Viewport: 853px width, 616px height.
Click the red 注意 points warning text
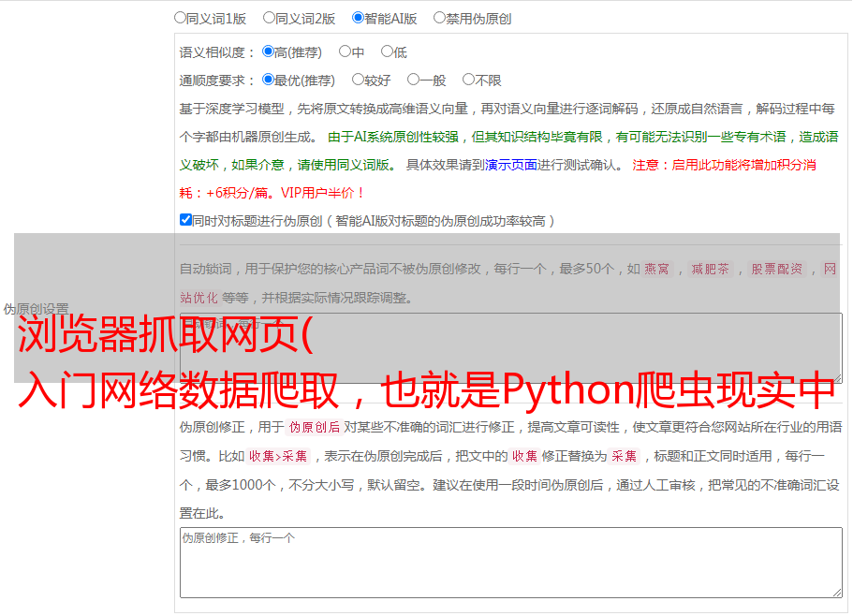point(498,179)
